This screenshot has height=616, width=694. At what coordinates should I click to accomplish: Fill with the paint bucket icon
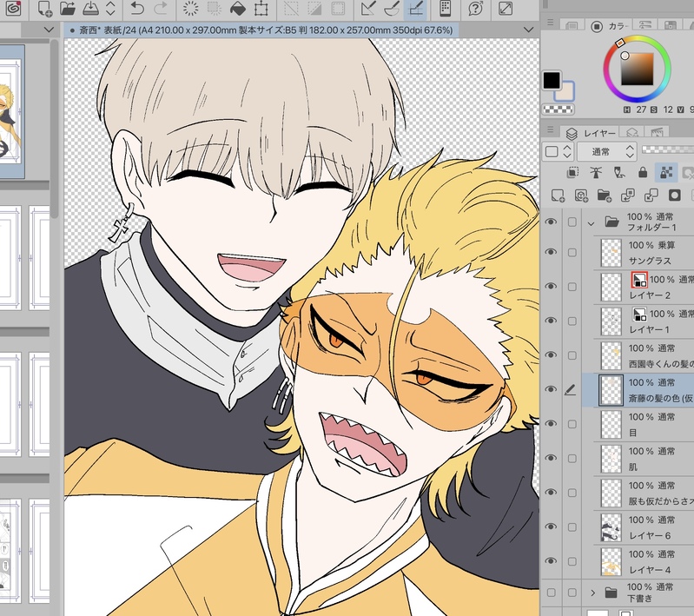238,9
